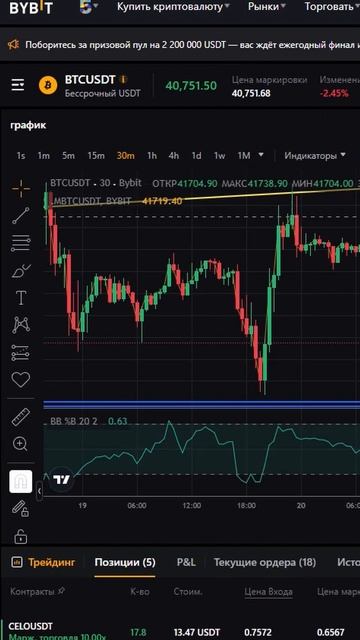The width and height of the screenshot is (360, 640).
Task: Click the announcement megaphone icon
Action: pos(13,44)
